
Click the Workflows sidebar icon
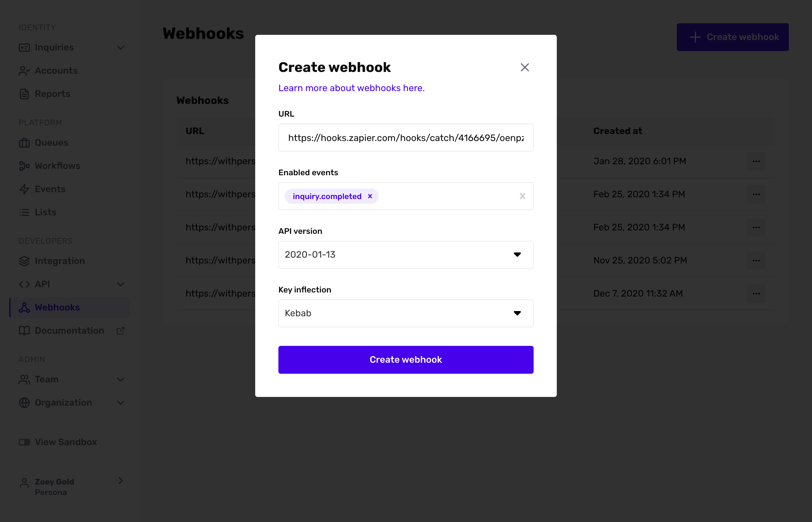[x=24, y=166]
